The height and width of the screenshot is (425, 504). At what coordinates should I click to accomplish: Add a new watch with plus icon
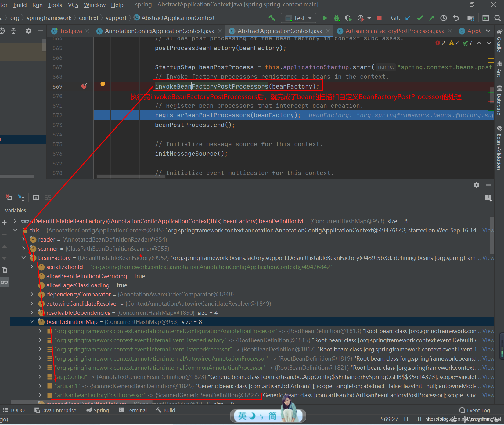[4, 223]
